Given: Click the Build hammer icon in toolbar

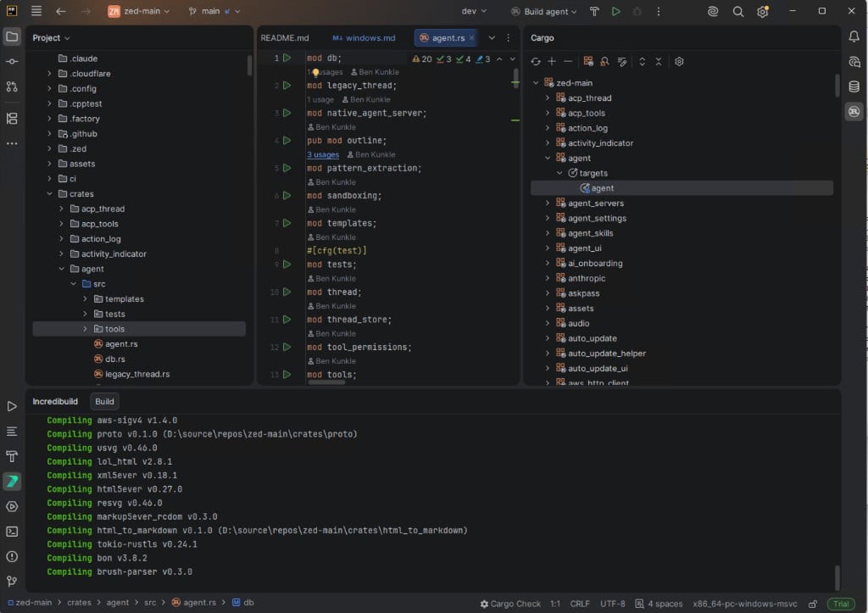Looking at the screenshot, I should [x=594, y=11].
